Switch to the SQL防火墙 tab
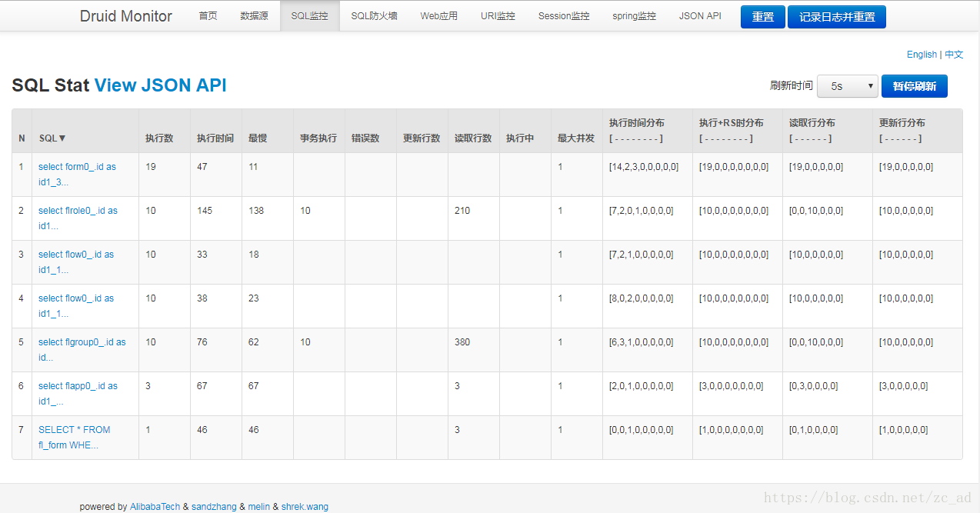 click(375, 15)
